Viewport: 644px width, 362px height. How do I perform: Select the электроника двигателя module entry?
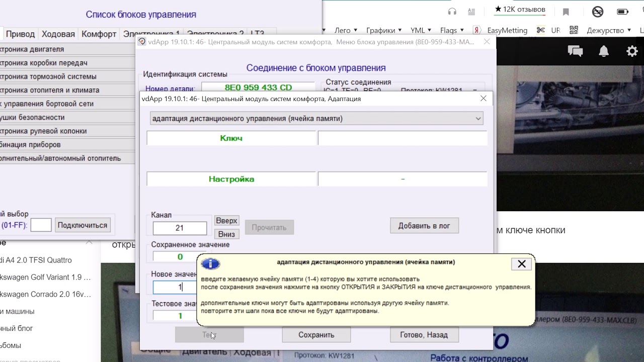click(67, 49)
